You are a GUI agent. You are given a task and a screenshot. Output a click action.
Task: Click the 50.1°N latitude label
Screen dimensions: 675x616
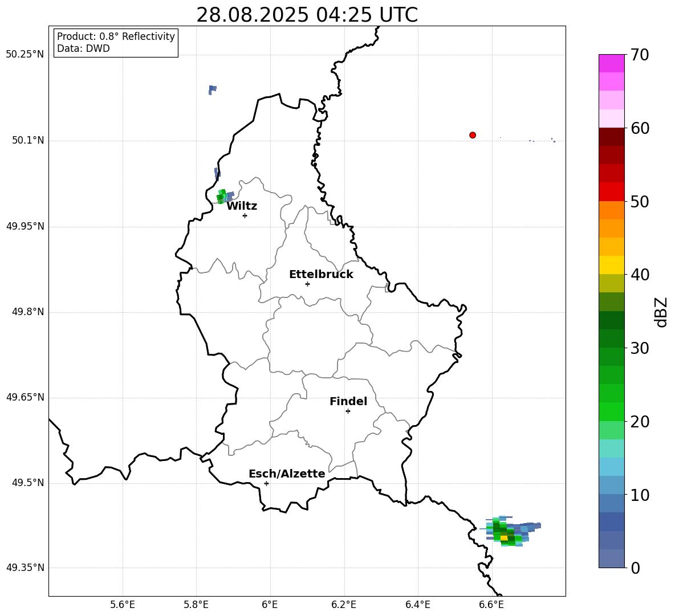pos(28,140)
